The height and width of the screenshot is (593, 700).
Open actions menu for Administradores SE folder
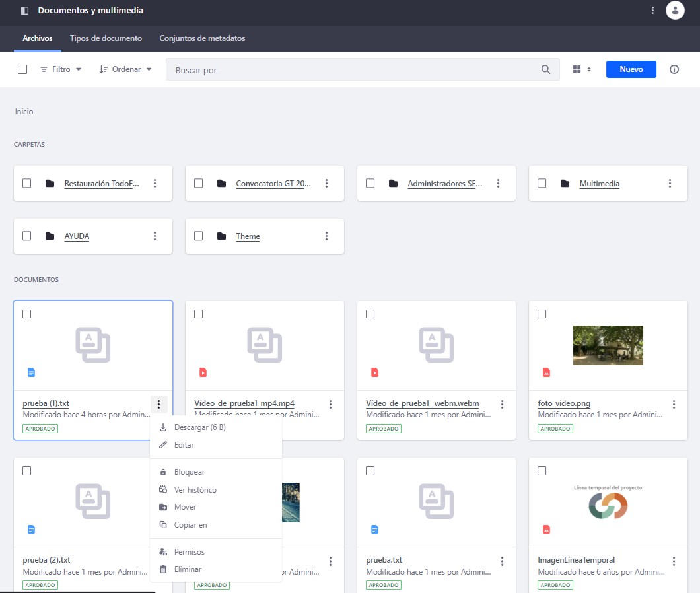pyautogui.click(x=498, y=183)
